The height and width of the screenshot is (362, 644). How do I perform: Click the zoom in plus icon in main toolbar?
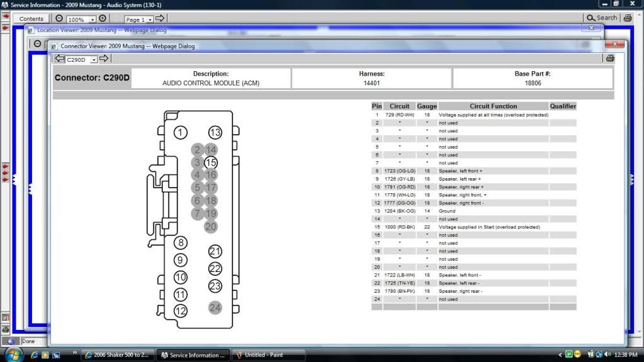[103, 19]
